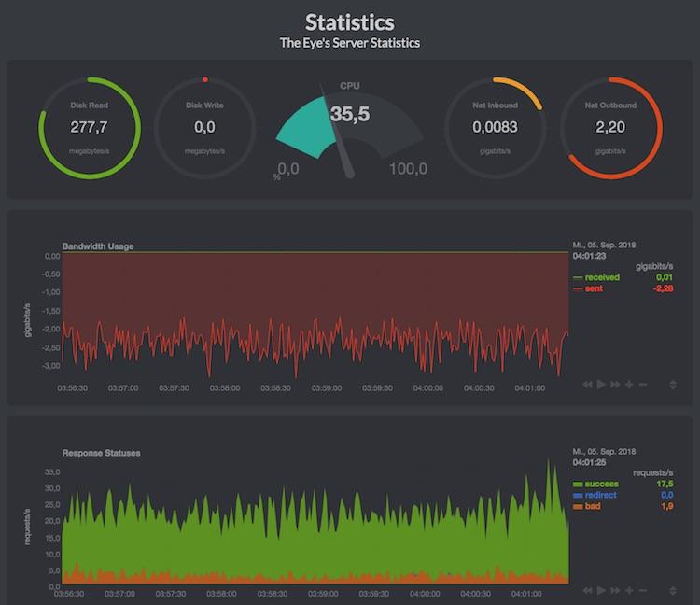The height and width of the screenshot is (605, 700).
Task: Click the Net Inbound gauge
Action: point(495,128)
